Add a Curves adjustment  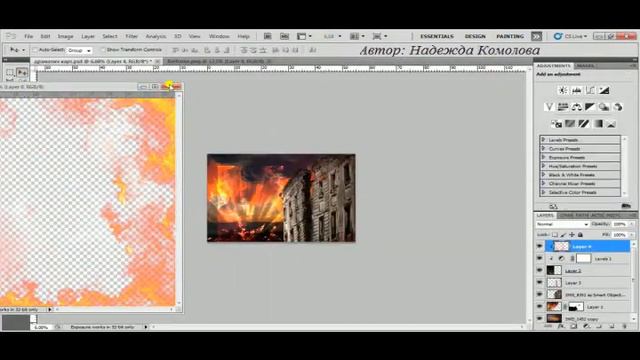590,90
